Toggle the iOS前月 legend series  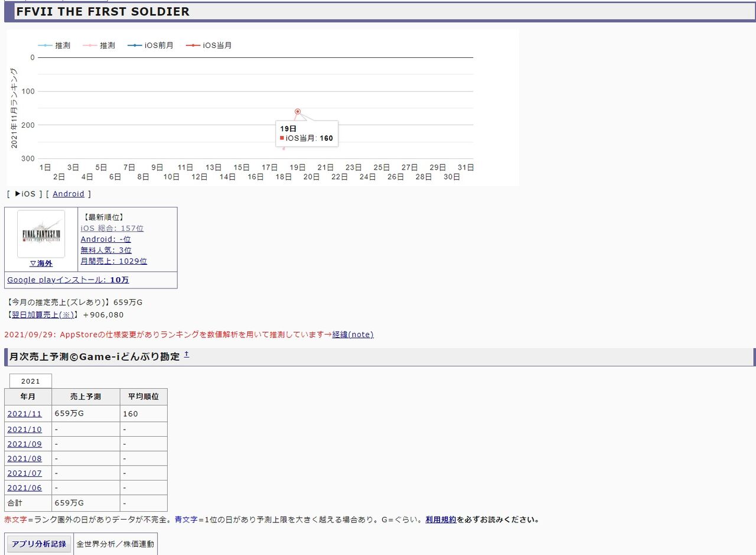151,46
